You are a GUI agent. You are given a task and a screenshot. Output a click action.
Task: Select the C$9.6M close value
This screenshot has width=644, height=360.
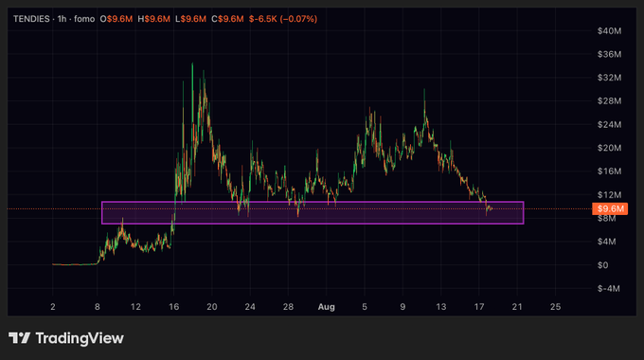pyautogui.click(x=227, y=19)
